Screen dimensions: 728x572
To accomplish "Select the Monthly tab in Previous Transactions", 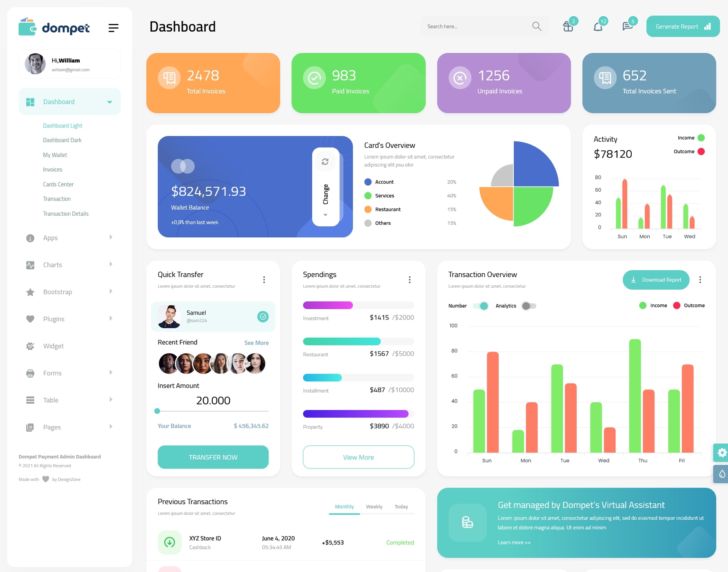I will 344,506.
